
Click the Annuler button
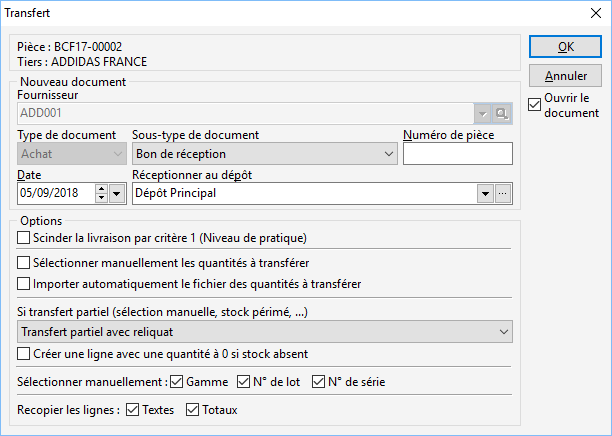pos(565,76)
